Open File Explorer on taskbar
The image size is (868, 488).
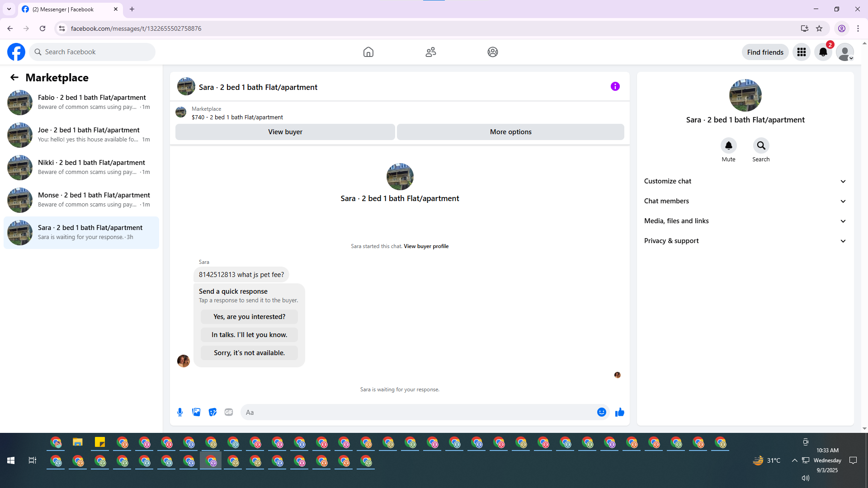click(x=78, y=442)
